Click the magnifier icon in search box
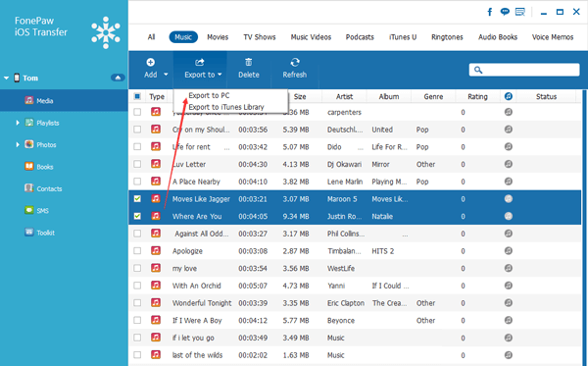Screen dimensions: 588x366 [478, 70]
